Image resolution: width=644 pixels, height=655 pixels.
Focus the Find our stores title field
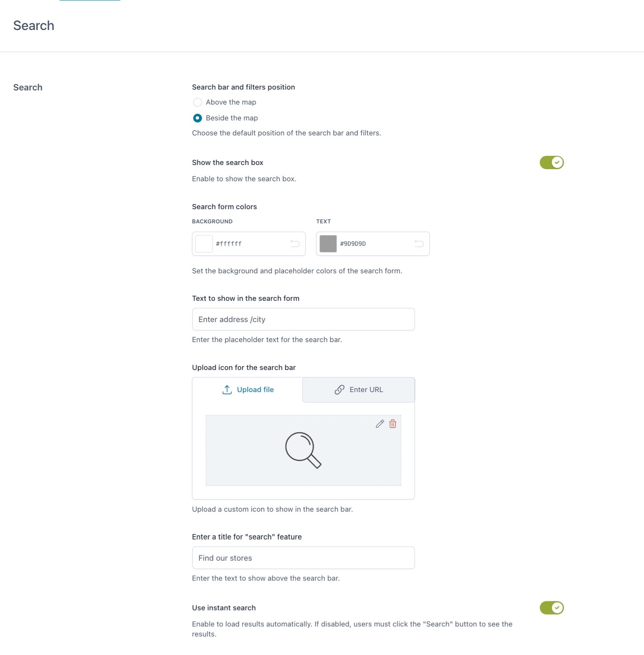click(303, 558)
